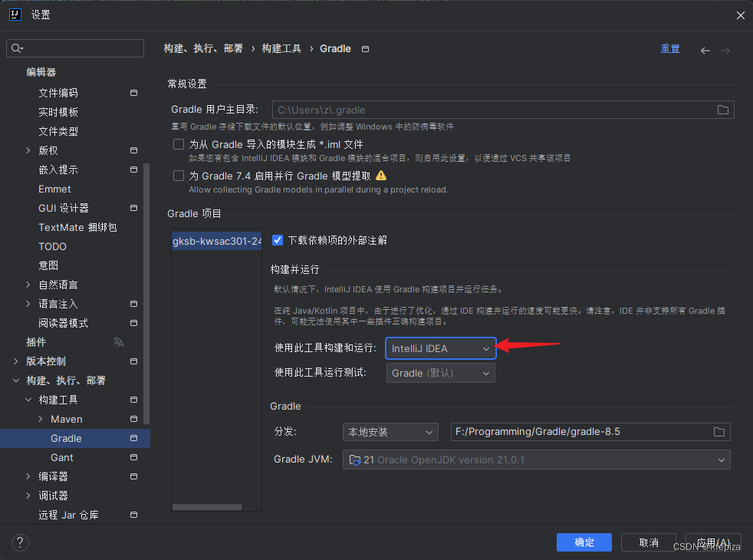Uncheck 下载依赖项的外部注解 checkbox
Viewport: 753px width, 560px height.
tap(278, 240)
